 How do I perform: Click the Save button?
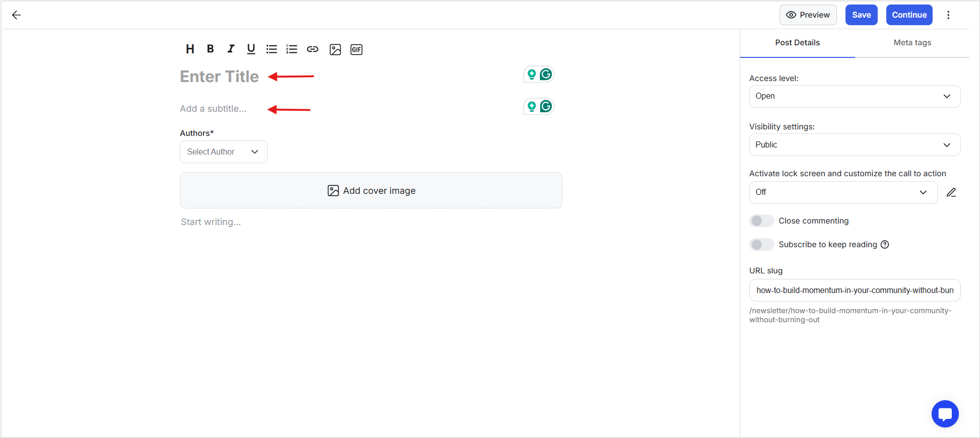click(861, 15)
